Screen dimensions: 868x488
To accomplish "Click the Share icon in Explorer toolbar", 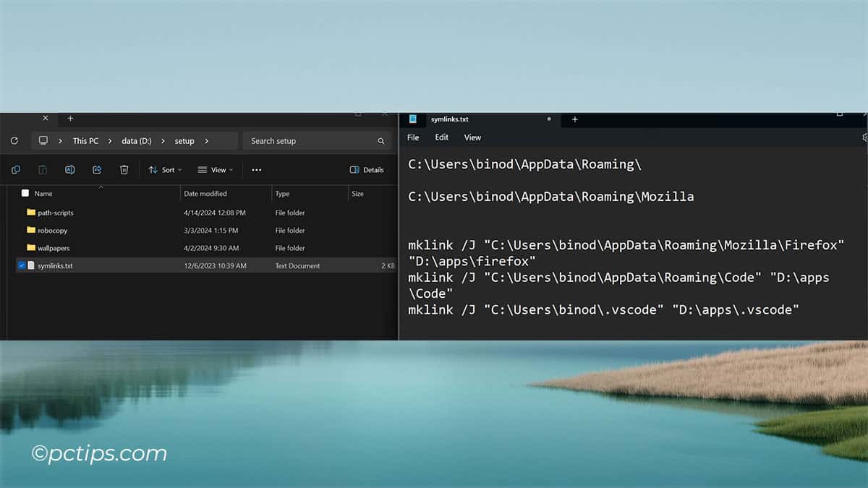I will tap(97, 170).
